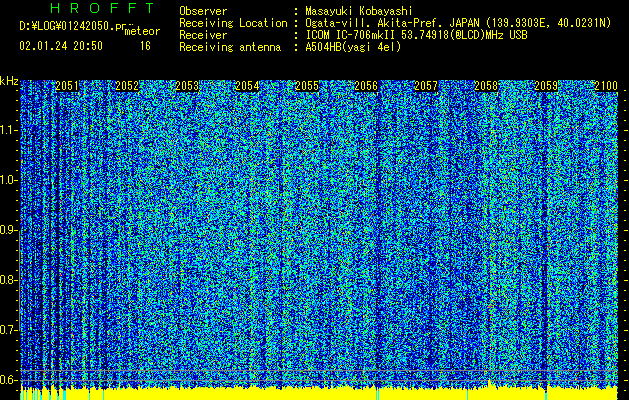Click the Receiving Location label
The width and height of the screenshot is (629, 400).
tap(233, 23)
